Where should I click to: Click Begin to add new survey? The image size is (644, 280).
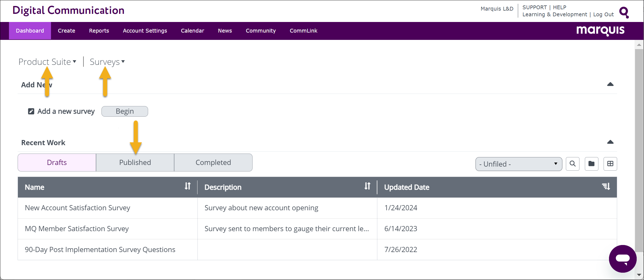coord(125,111)
